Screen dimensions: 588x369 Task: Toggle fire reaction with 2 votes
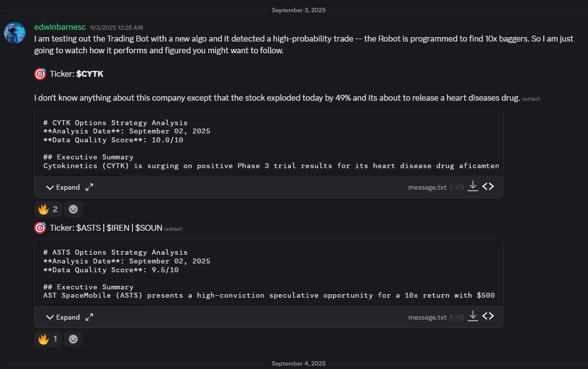(48, 209)
